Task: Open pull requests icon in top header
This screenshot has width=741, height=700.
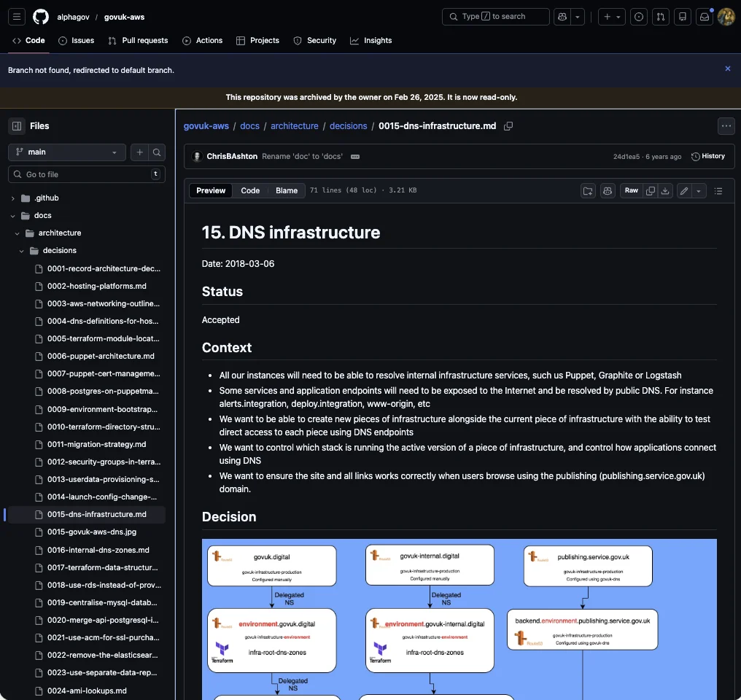Action: tap(661, 17)
